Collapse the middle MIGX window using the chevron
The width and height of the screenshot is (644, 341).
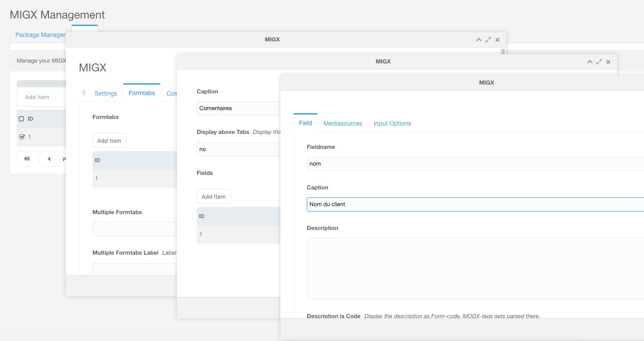click(x=590, y=62)
